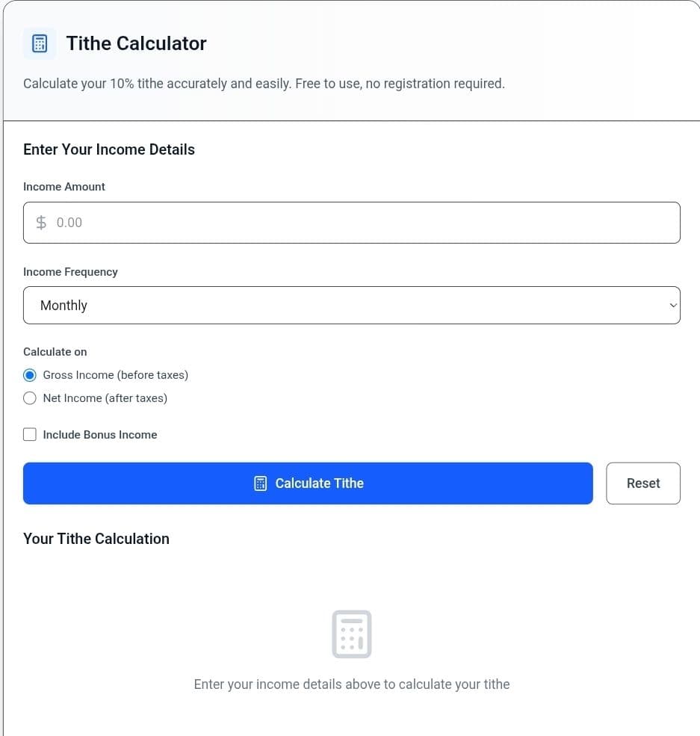Click the free-to-use description text
700x736 pixels.
264,83
